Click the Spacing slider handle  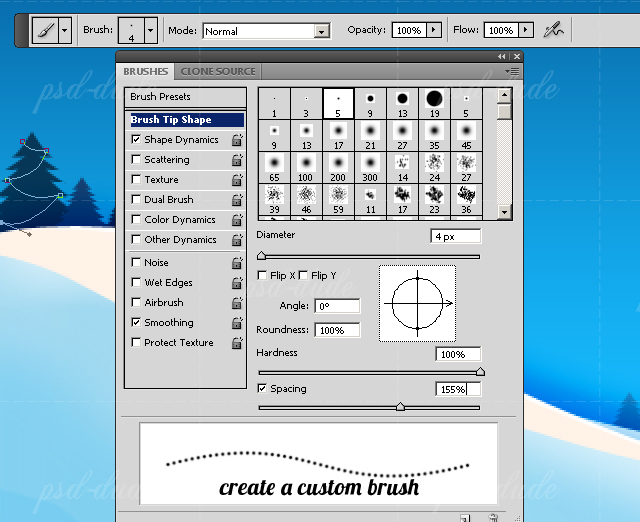(x=400, y=406)
